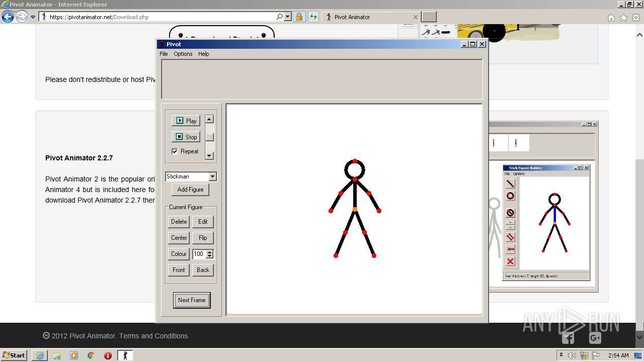Click the URL field in the address bar
Screen dimensions: 644x362
pos(161,17)
